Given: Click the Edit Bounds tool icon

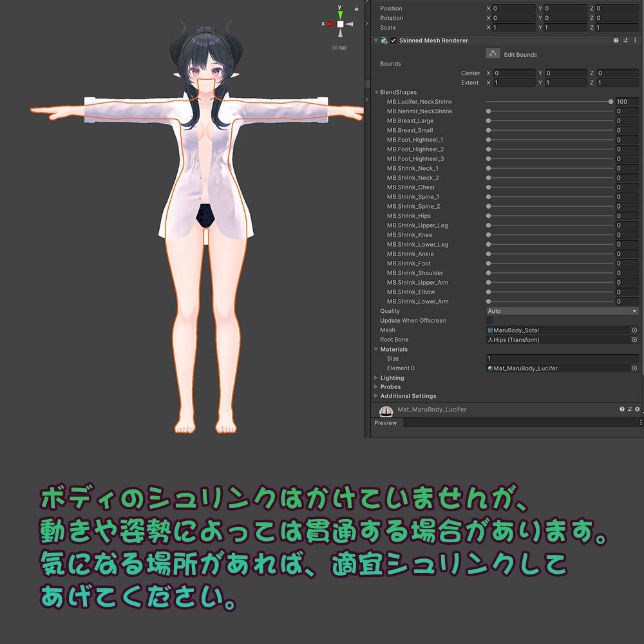Looking at the screenshot, I should (x=493, y=54).
